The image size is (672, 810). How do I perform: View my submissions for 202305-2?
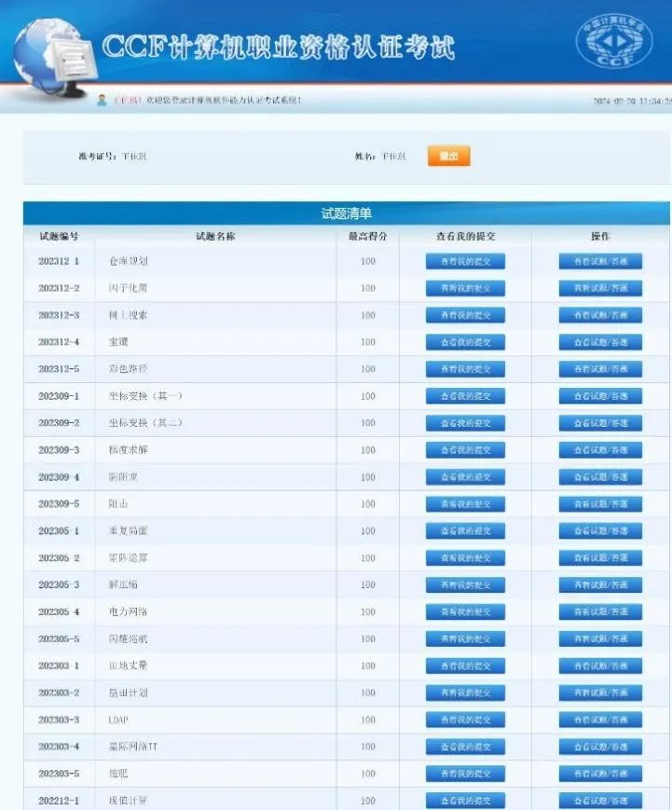pyautogui.click(x=465, y=558)
